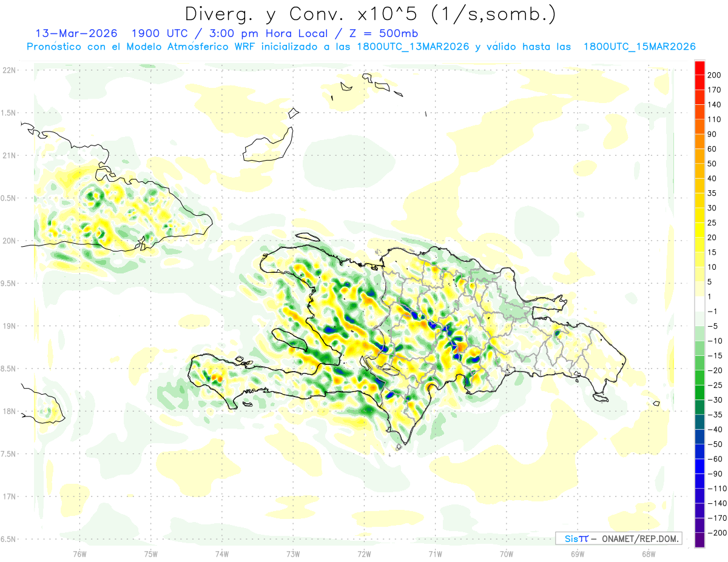Screen dimensions: 728x562
Task: Click the 68W longitude label
Action: click(x=648, y=554)
